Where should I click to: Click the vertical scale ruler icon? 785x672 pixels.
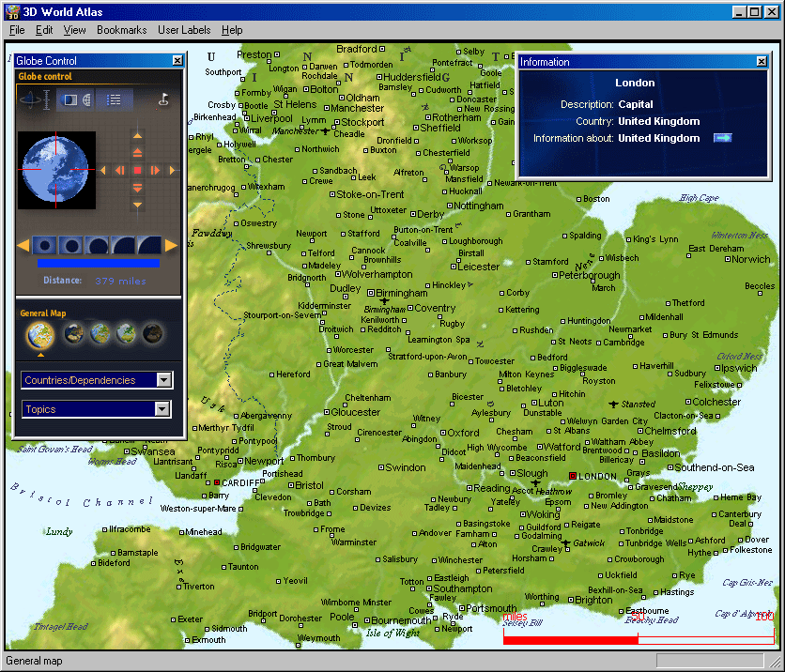pyautogui.click(x=47, y=99)
